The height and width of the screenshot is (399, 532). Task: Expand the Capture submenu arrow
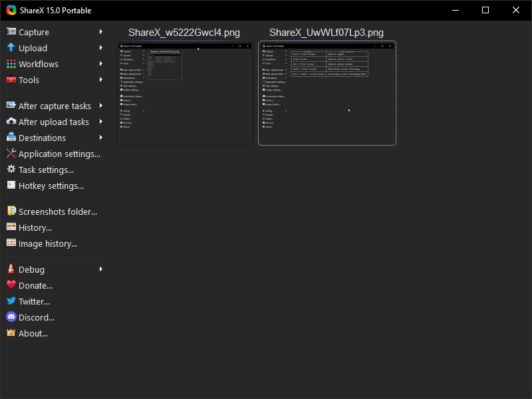point(101,32)
